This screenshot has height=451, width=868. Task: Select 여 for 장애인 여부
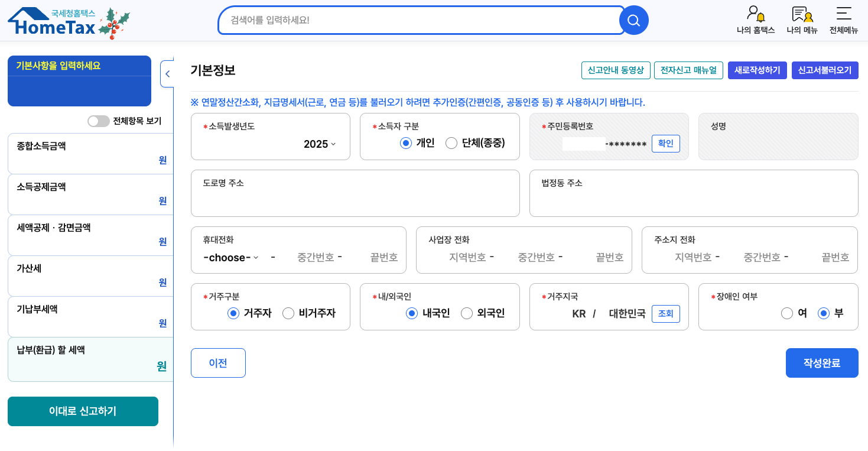[x=787, y=313]
